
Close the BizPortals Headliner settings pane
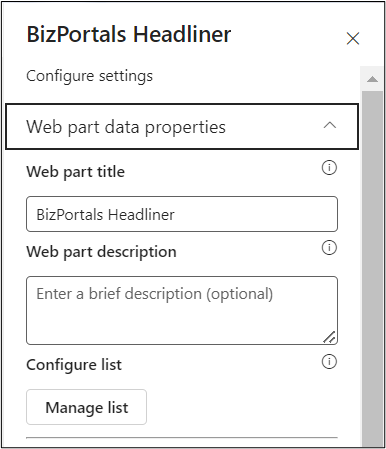coord(353,38)
